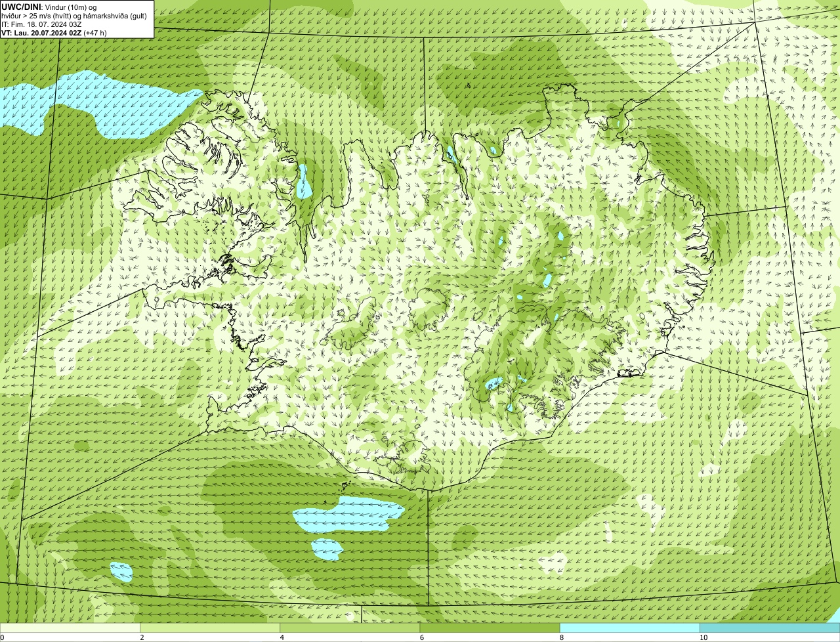This screenshot has width=840, height=642.
Task: Click the '2' label on the colour scale
Action: click(x=142, y=638)
